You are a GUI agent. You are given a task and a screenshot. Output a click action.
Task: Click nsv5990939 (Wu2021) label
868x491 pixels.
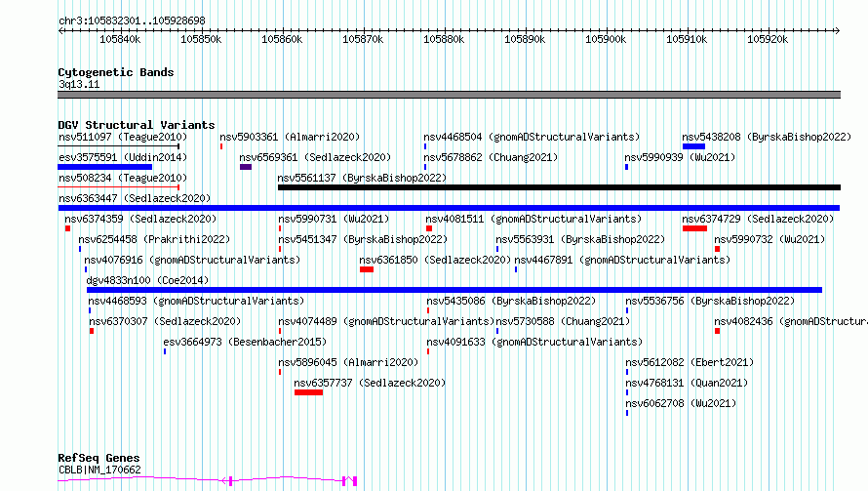680,157
